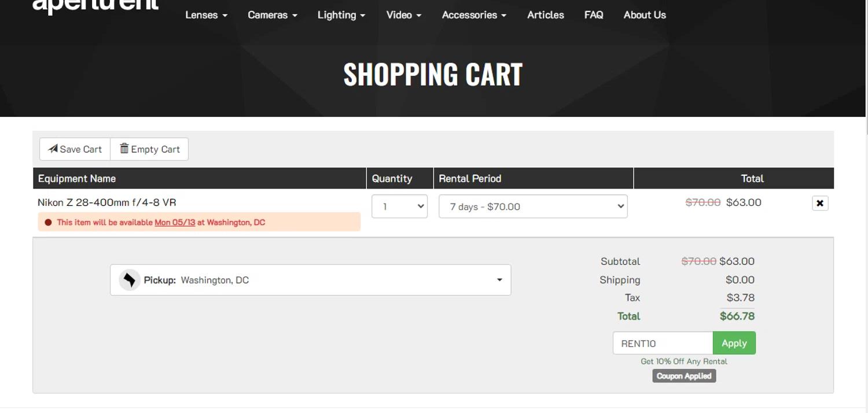Visit the About Us page
Image resolution: width=868 pixels, height=413 pixels.
pyautogui.click(x=645, y=15)
